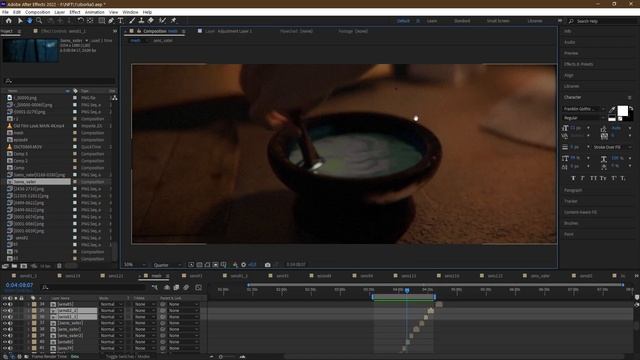Mute audio of layer 38
The image size is (640, 360).
10,329
